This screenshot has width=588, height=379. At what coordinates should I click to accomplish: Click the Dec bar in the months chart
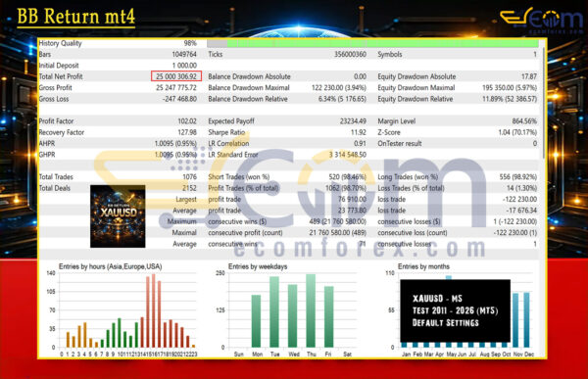pyautogui.click(x=527, y=320)
